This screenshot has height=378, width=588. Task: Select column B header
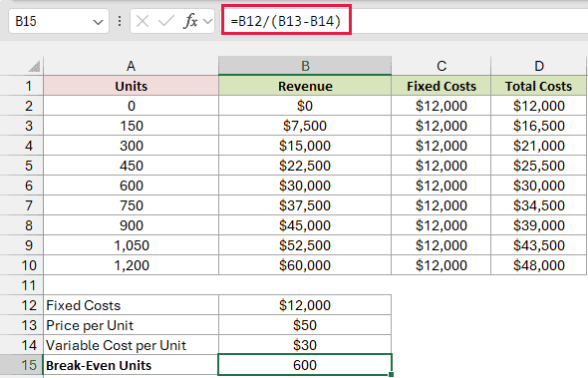point(305,66)
